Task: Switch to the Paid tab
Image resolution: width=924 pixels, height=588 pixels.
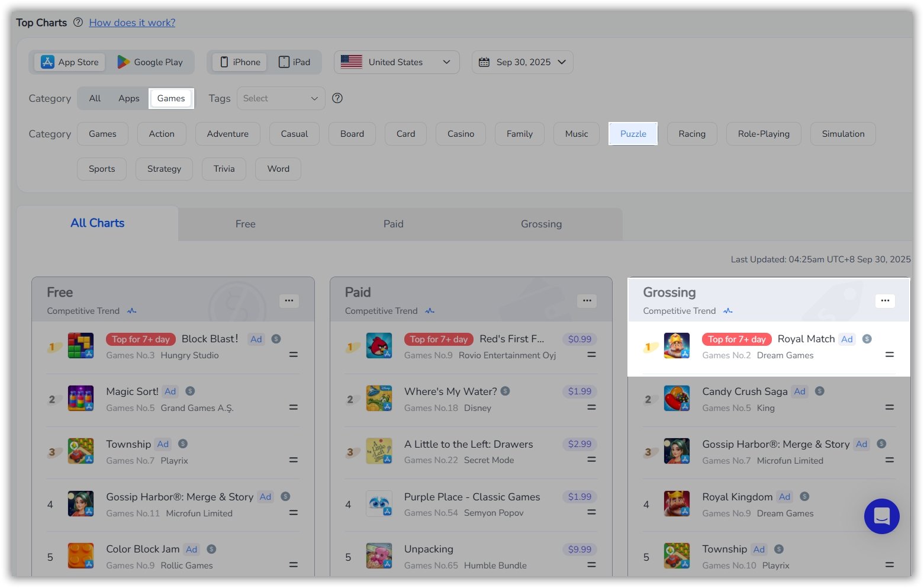Action: click(x=394, y=224)
